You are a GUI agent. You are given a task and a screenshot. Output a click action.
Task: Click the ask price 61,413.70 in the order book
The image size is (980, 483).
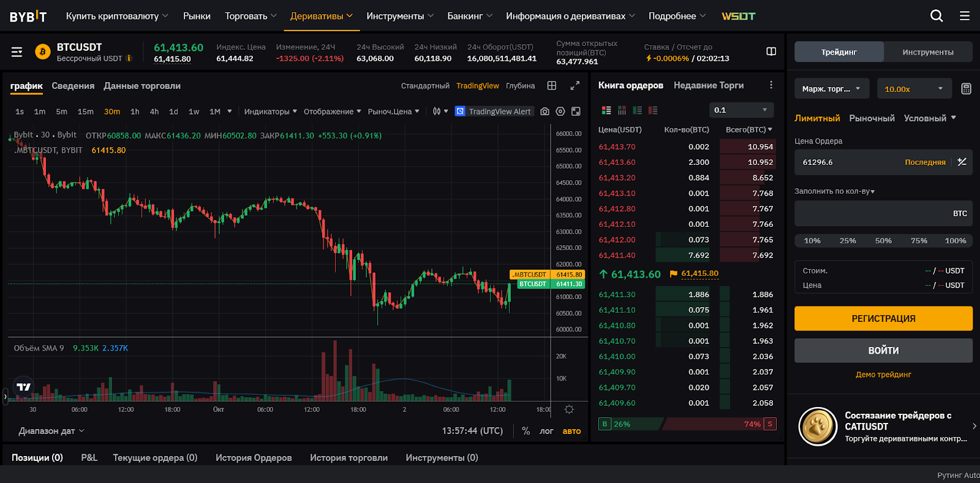click(617, 147)
